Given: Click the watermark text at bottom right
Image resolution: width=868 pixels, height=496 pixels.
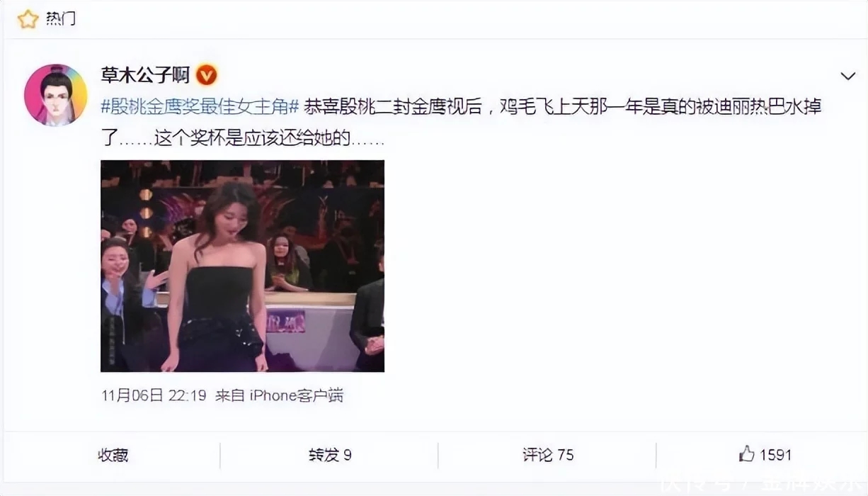Looking at the screenshot, I should [763, 485].
